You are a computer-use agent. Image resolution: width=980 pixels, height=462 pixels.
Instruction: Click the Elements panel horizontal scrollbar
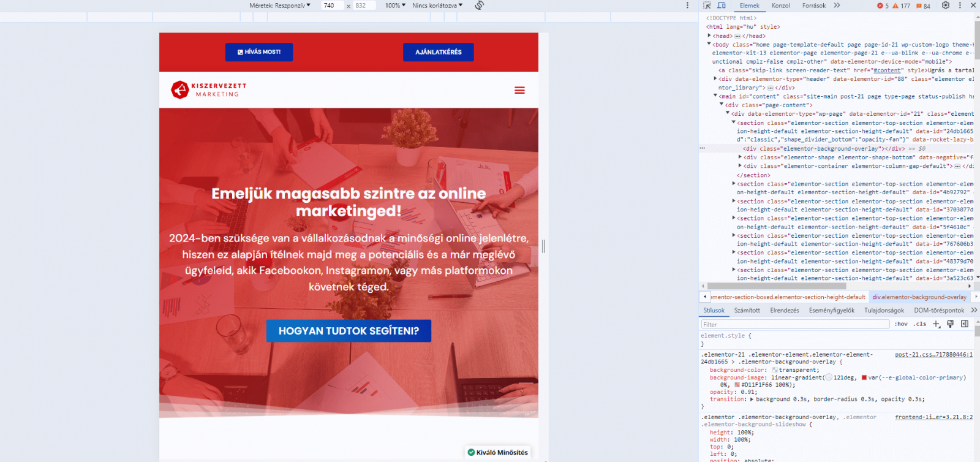click(x=777, y=286)
